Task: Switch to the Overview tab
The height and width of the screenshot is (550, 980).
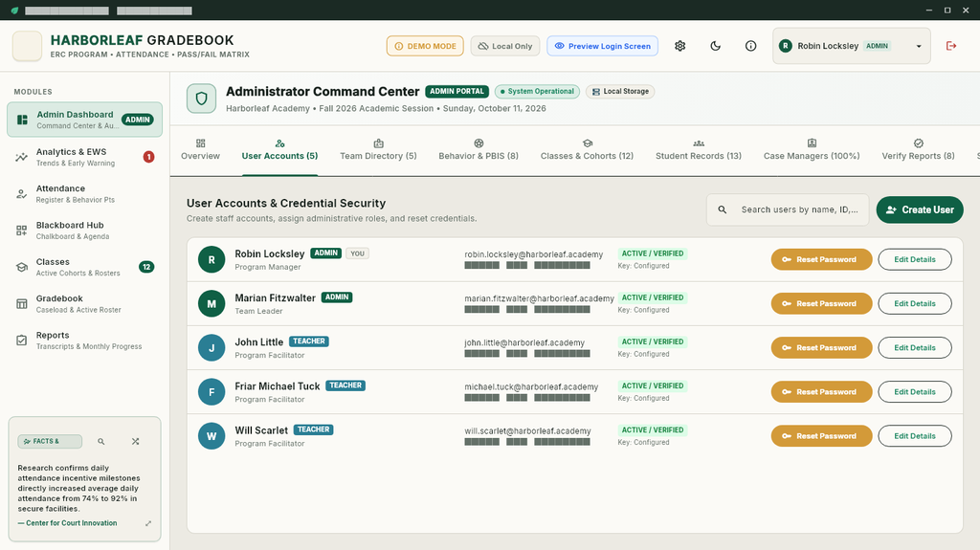Action: [x=201, y=150]
